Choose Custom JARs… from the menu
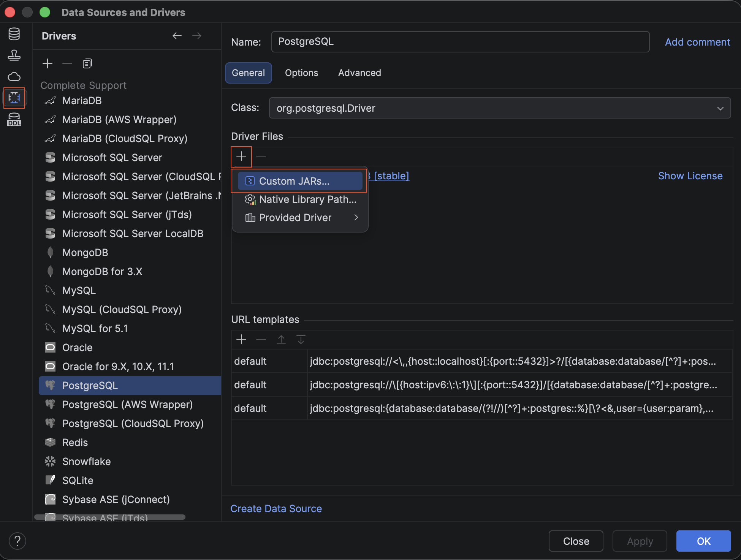 [x=300, y=181]
